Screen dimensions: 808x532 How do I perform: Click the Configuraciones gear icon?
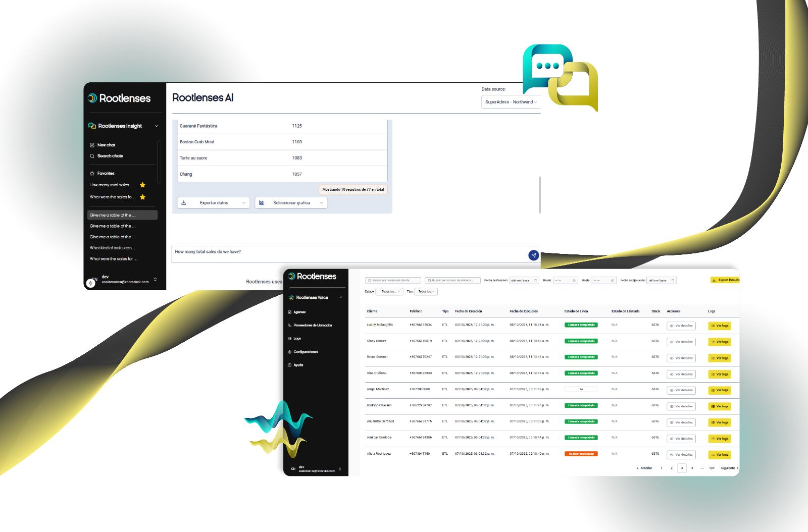pos(289,352)
